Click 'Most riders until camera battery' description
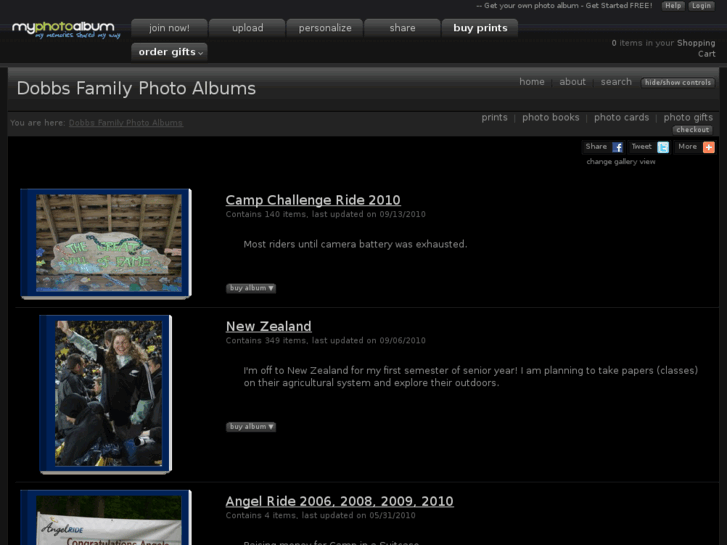The height and width of the screenshot is (545, 727). [355, 244]
